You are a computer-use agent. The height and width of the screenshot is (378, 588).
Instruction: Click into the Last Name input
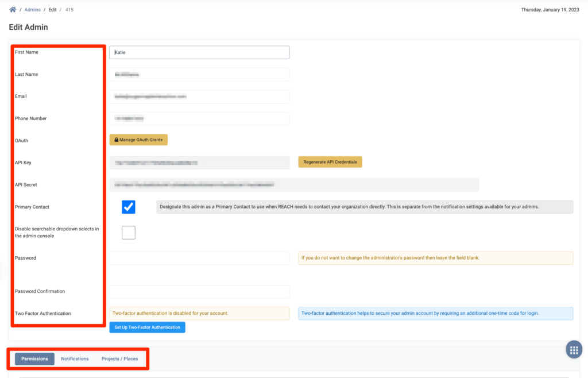pos(199,75)
